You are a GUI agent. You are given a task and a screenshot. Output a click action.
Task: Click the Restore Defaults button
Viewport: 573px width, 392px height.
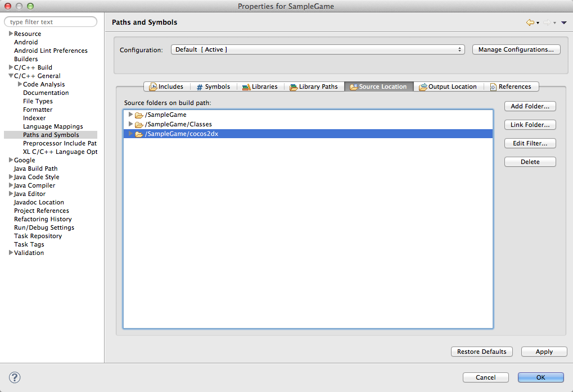coord(481,352)
